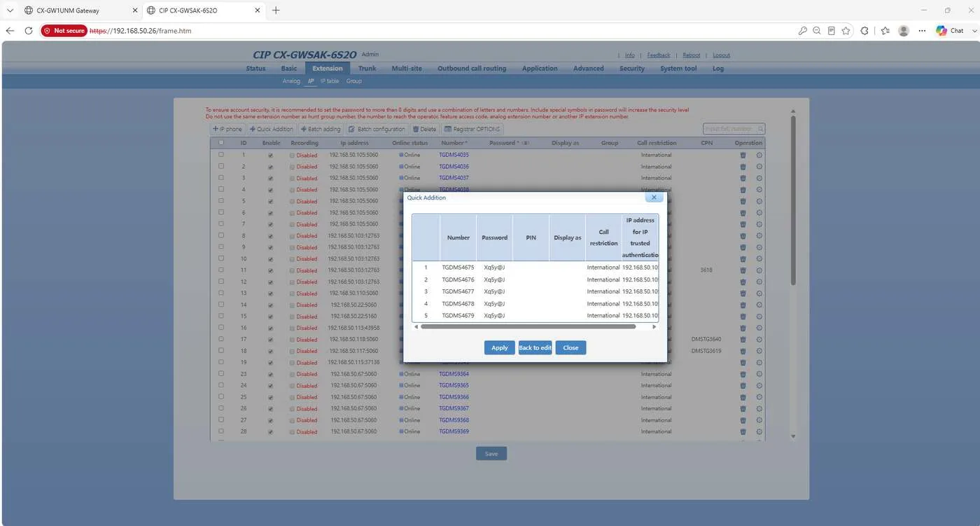Open the Trunk menu tab
Viewport: 980px width, 526px height.
[367, 69]
